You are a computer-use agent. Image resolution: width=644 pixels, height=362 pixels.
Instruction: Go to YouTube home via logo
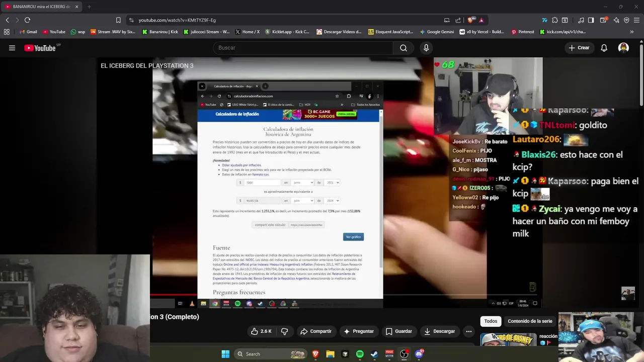(40, 48)
